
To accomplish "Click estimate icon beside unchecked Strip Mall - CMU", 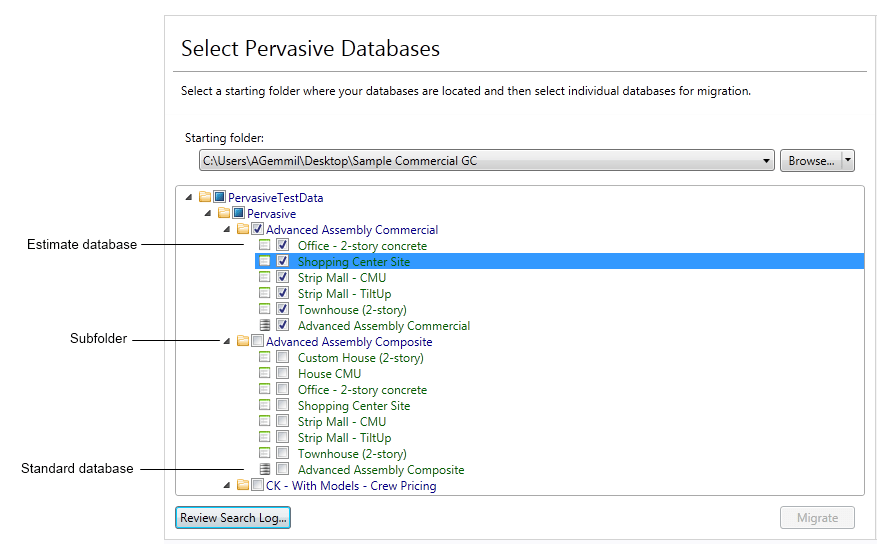I will [265, 421].
